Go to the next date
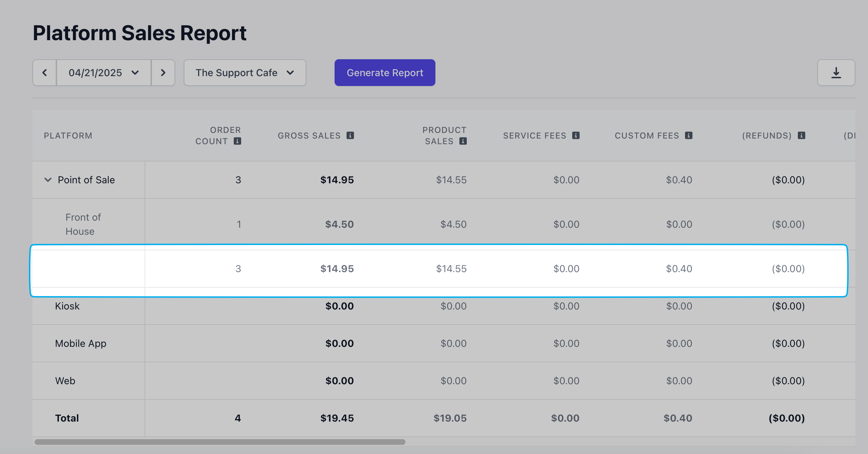Viewport: 868px width, 454px height. click(163, 73)
